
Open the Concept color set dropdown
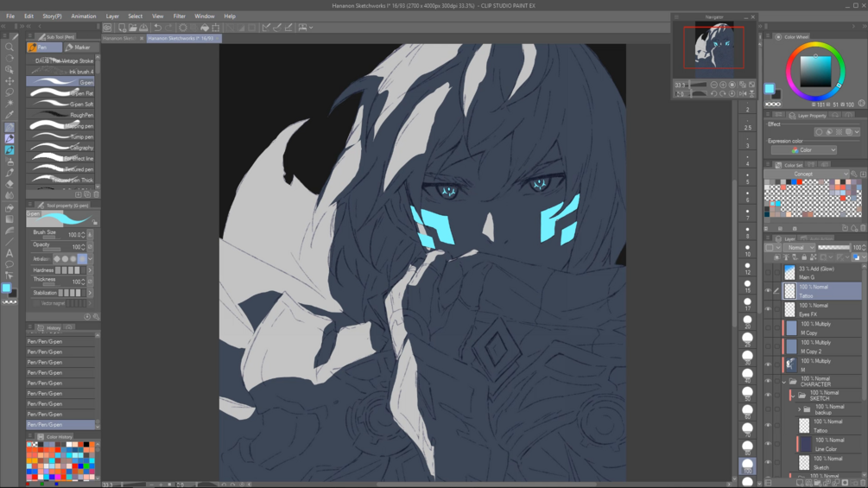point(807,174)
